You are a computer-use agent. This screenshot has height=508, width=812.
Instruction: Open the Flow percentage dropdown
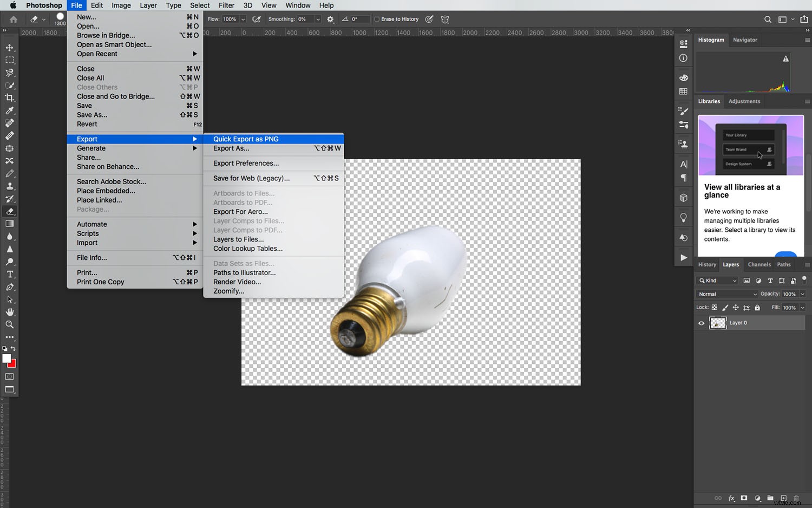[243, 19]
